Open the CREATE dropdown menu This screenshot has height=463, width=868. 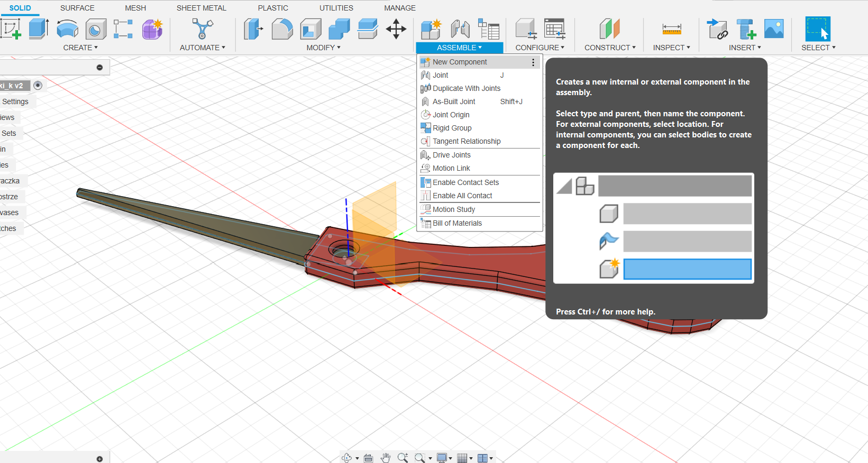pyautogui.click(x=80, y=48)
